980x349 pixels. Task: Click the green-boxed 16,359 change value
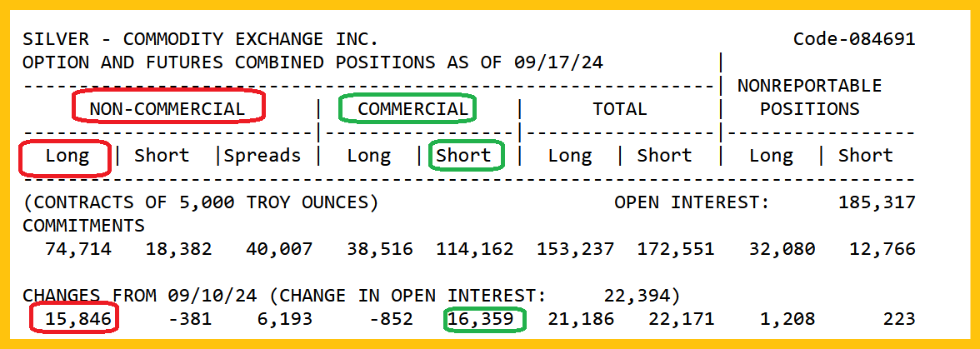(x=484, y=319)
